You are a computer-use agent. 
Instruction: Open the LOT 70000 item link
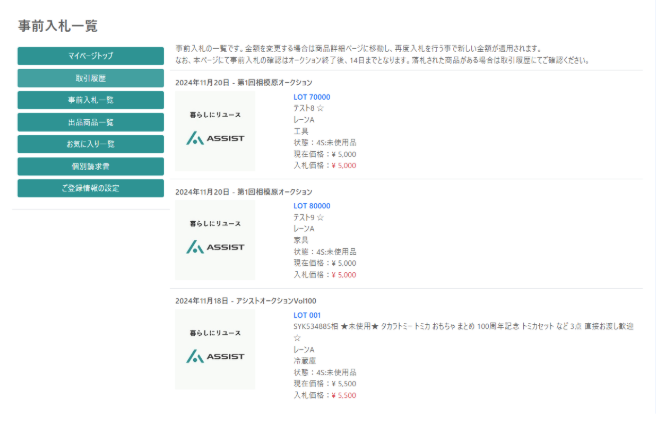coord(312,97)
